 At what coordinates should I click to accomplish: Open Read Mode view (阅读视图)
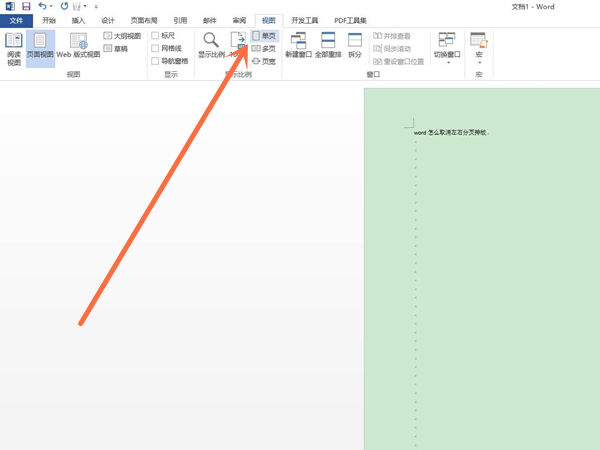pos(14,49)
